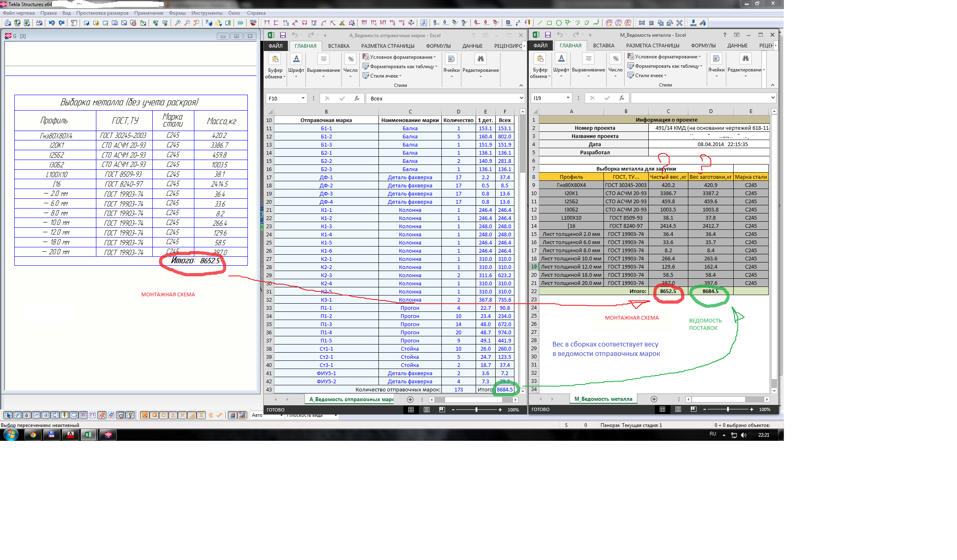Viewport: 957px width, 560px height.
Task: Expand Условное форматирование in left Excel
Action: [402, 57]
